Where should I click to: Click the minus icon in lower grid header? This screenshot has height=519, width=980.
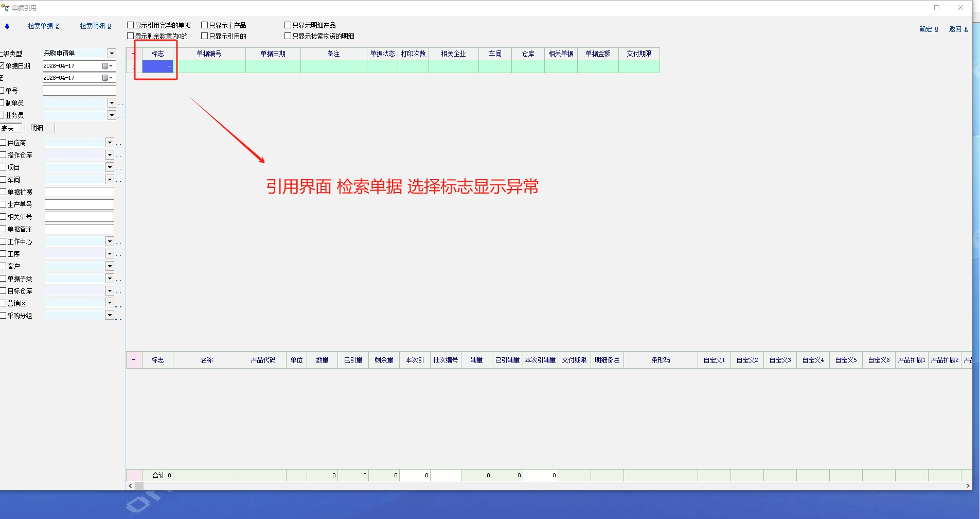pyautogui.click(x=134, y=360)
